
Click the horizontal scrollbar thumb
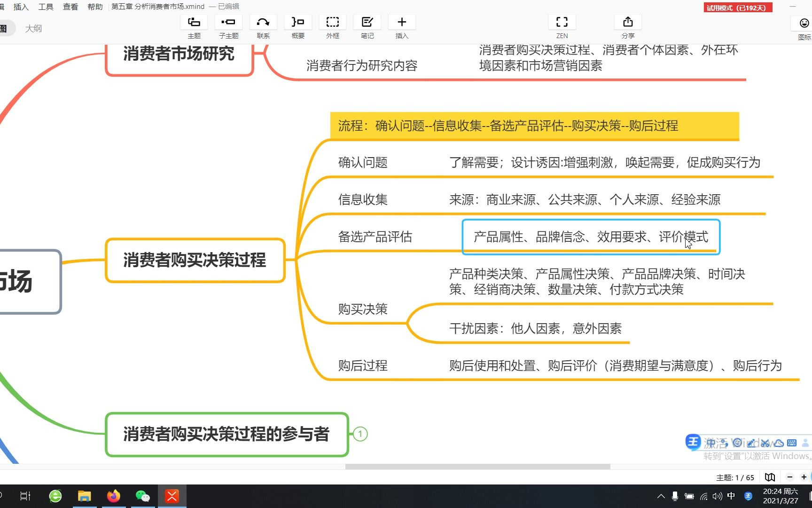click(477, 467)
